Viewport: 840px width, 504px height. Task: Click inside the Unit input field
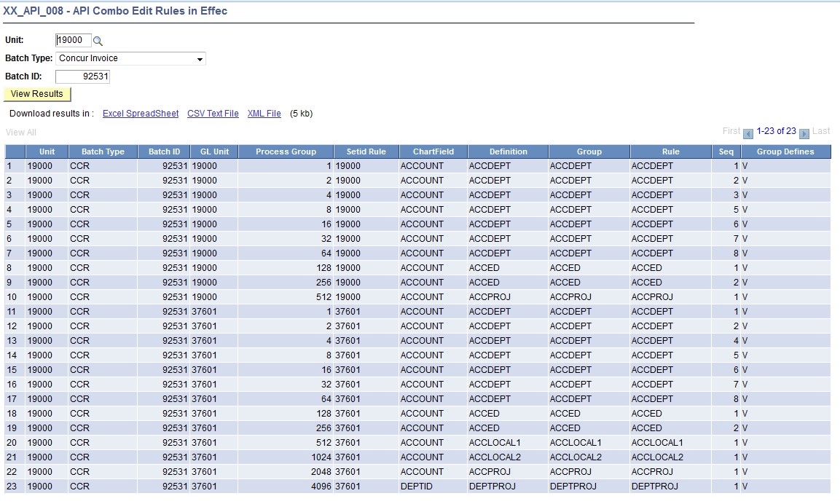[x=73, y=40]
